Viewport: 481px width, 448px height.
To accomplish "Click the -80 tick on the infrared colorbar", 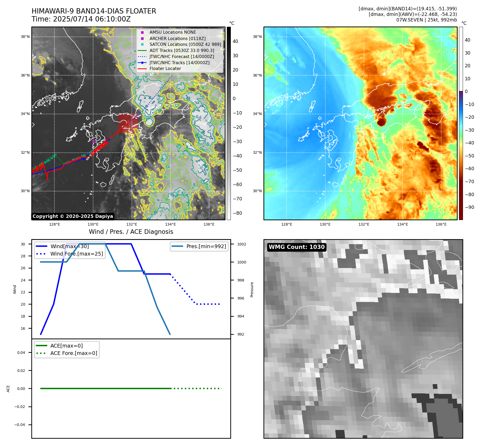I will coord(237,213).
